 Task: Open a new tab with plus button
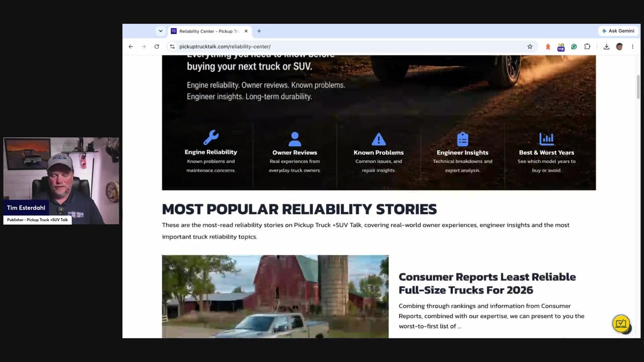coord(259,31)
